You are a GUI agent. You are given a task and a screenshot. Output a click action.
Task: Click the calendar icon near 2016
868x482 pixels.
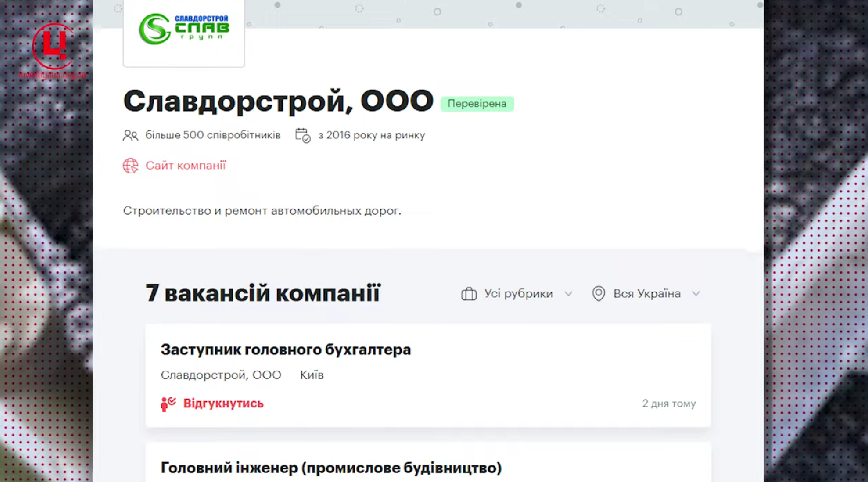303,135
